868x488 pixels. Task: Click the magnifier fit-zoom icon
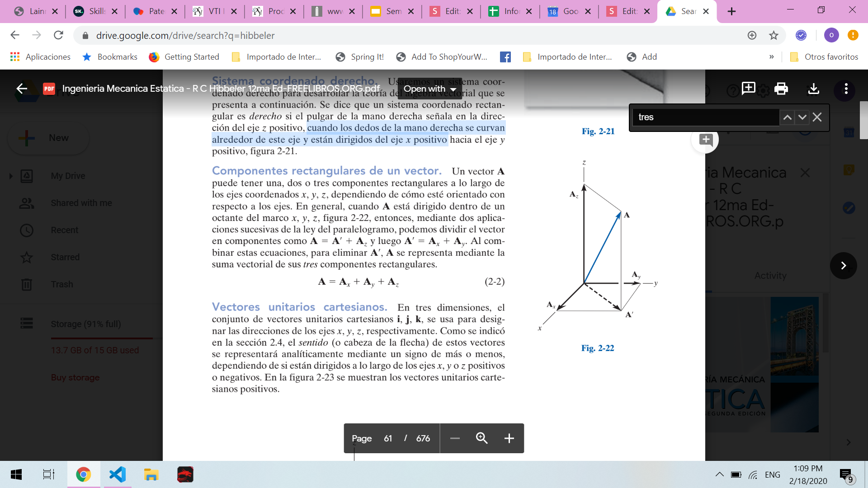pyautogui.click(x=482, y=438)
